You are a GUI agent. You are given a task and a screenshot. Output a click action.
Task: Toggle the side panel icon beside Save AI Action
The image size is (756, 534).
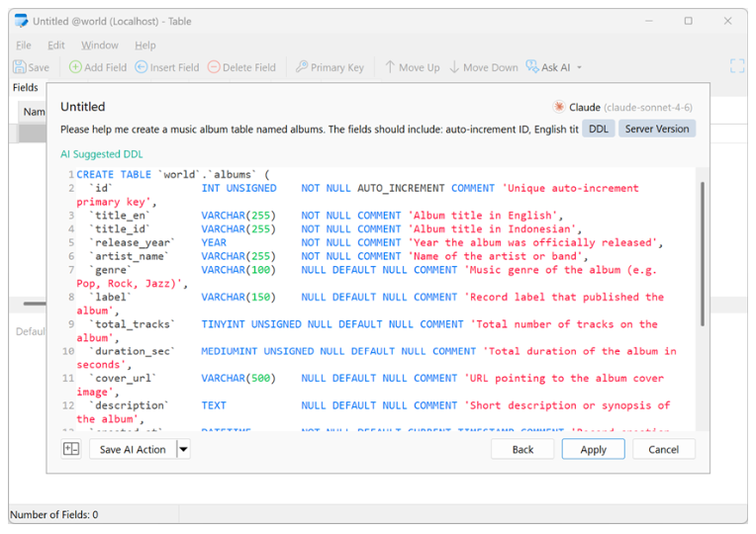pos(71,449)
